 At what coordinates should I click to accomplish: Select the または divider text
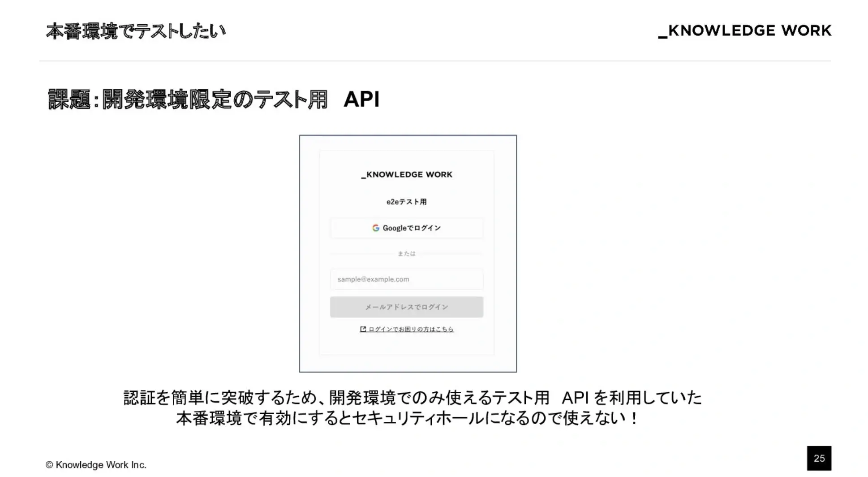tap(407, 253)
